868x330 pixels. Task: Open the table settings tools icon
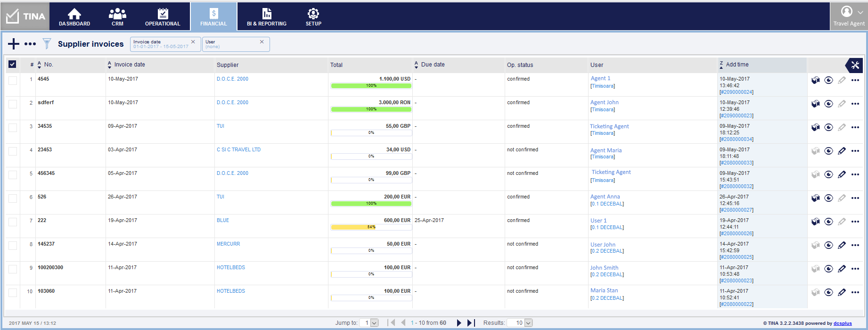coord(855,65)
